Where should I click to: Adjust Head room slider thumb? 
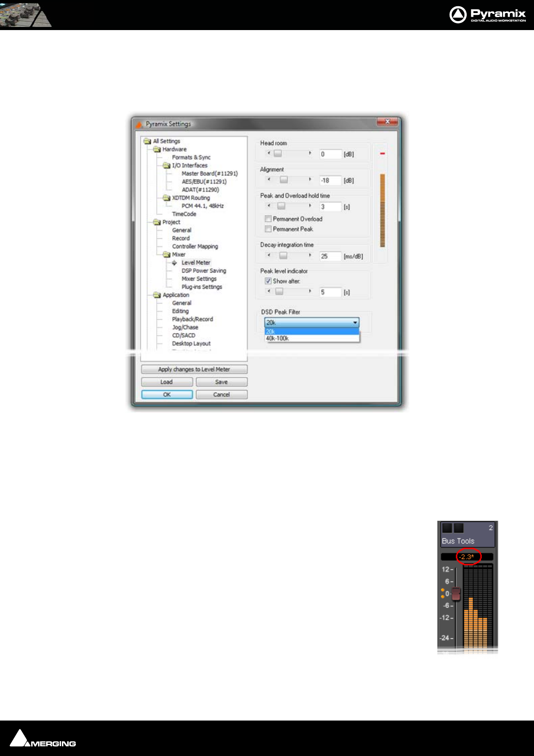click(x=278, y=153)
